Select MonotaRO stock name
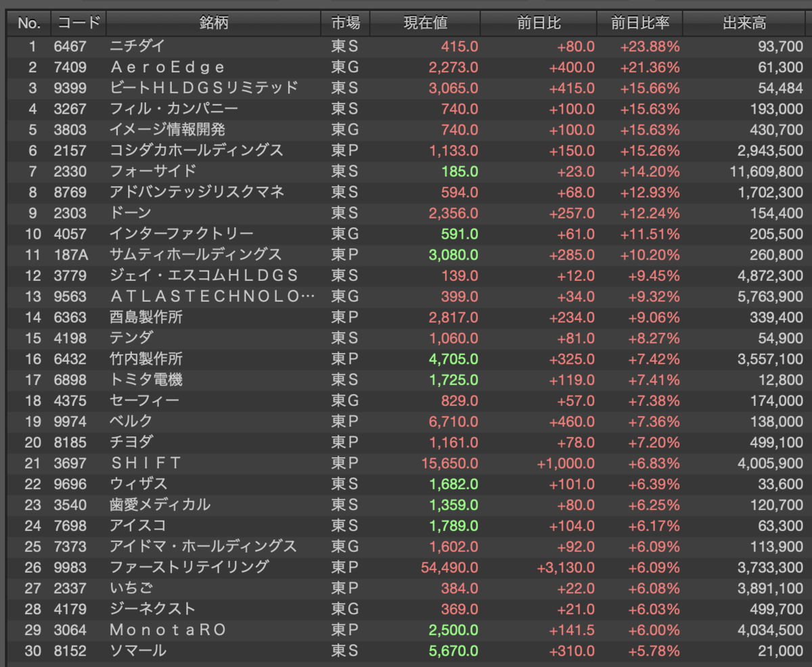This screenshot has height=667, width=812. [168, 630]
